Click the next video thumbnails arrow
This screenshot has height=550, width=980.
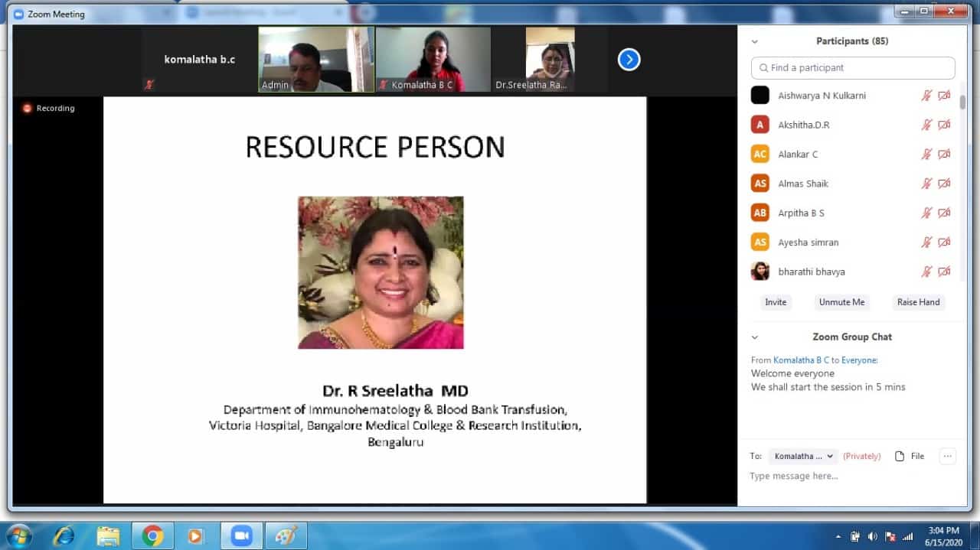click(629, 60)
